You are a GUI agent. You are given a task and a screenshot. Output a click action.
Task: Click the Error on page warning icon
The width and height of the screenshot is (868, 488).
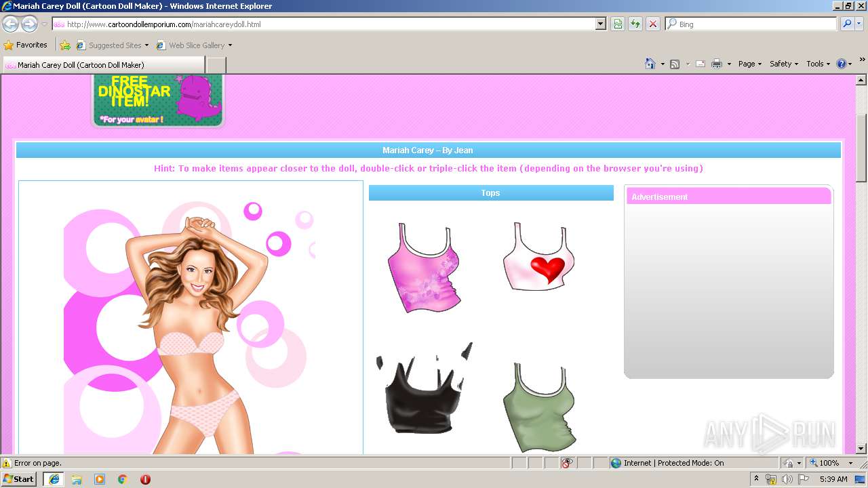tap(7, 463)
